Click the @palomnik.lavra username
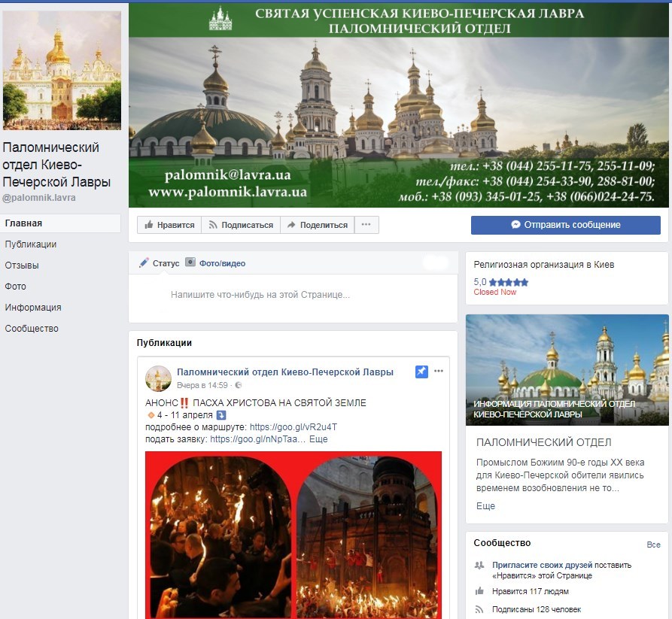The width and height of the screenshot is (672, 619). coord(39,198)
